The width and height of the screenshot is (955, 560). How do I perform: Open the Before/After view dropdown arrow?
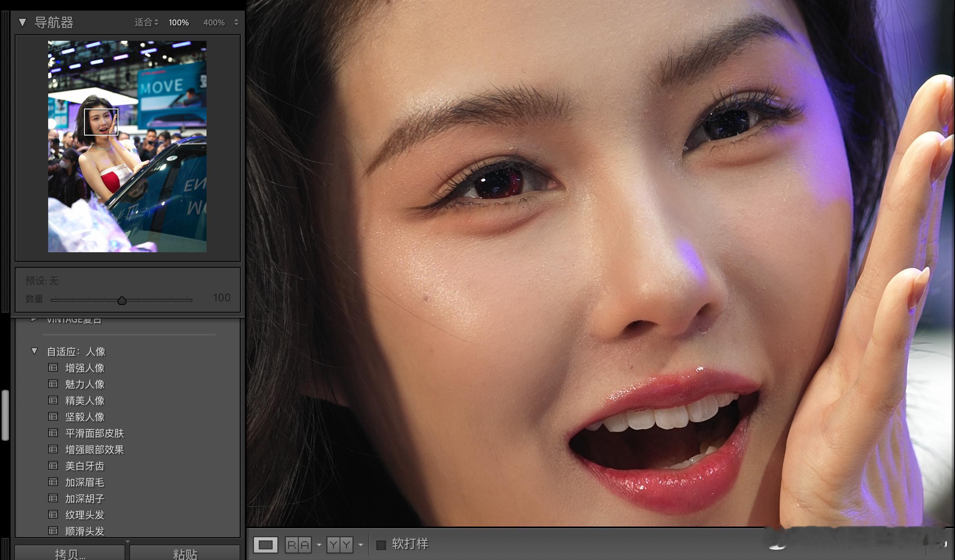(360, 545)
